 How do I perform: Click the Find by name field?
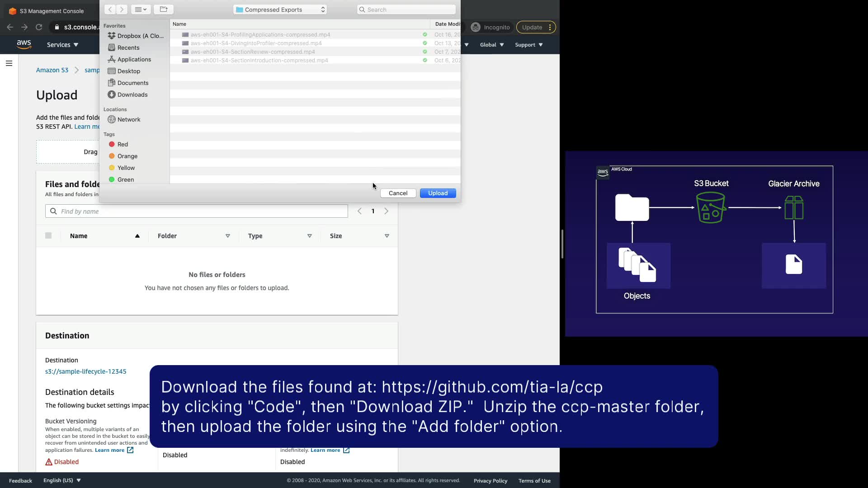point(197,211)
